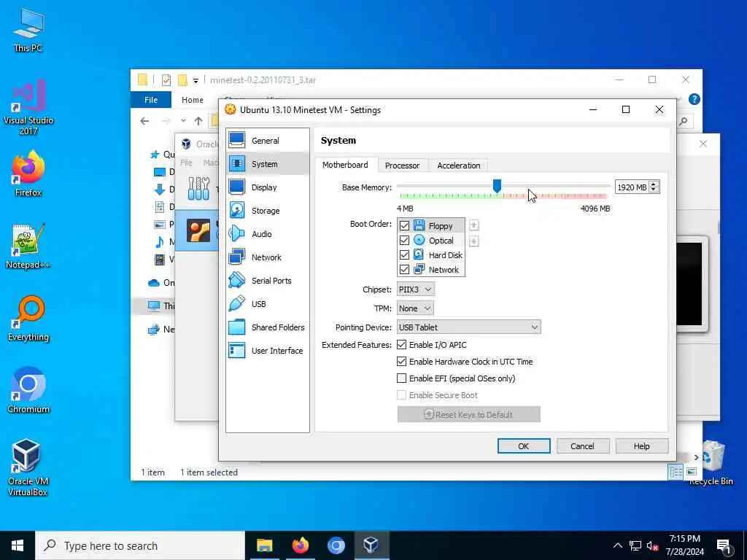Uncheck Optical in boot order
Screen dimensions: 747x560
404,241
